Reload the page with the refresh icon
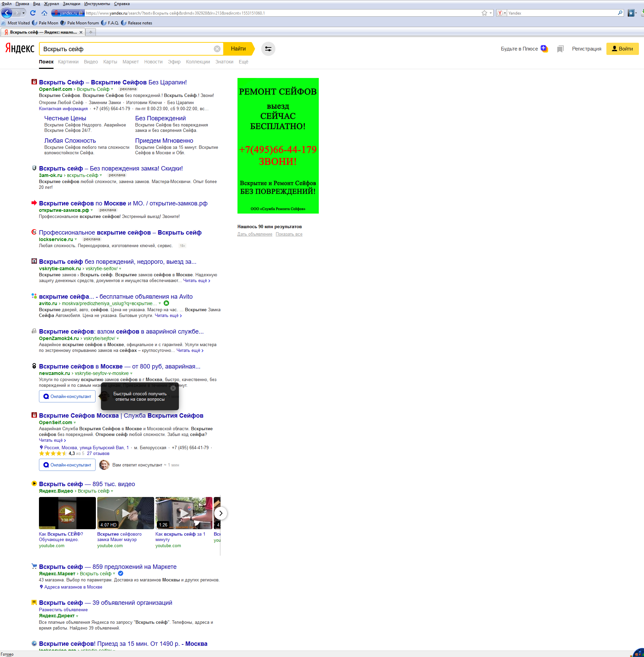Image resolution: width=644 pixels, height=657 pixels. click(33, 13)
